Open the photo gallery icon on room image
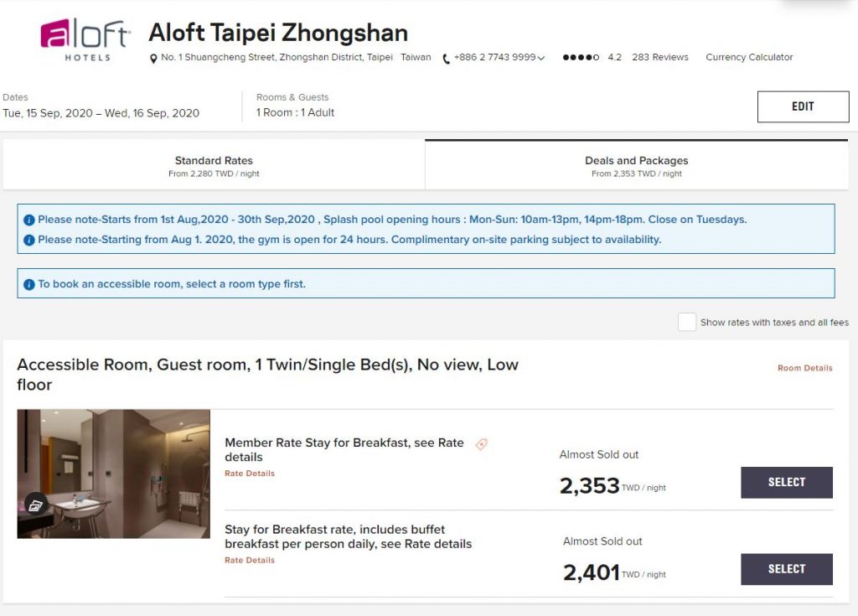Image resolution: width=858 pixels, height=616 pixels. tap(35, 505)
